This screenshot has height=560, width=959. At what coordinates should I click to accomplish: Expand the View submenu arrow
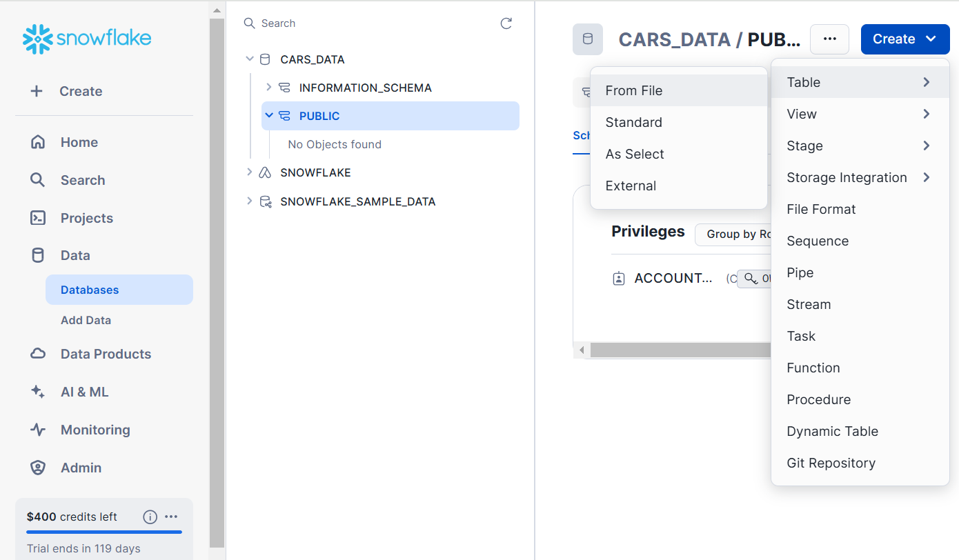(927, 114)
